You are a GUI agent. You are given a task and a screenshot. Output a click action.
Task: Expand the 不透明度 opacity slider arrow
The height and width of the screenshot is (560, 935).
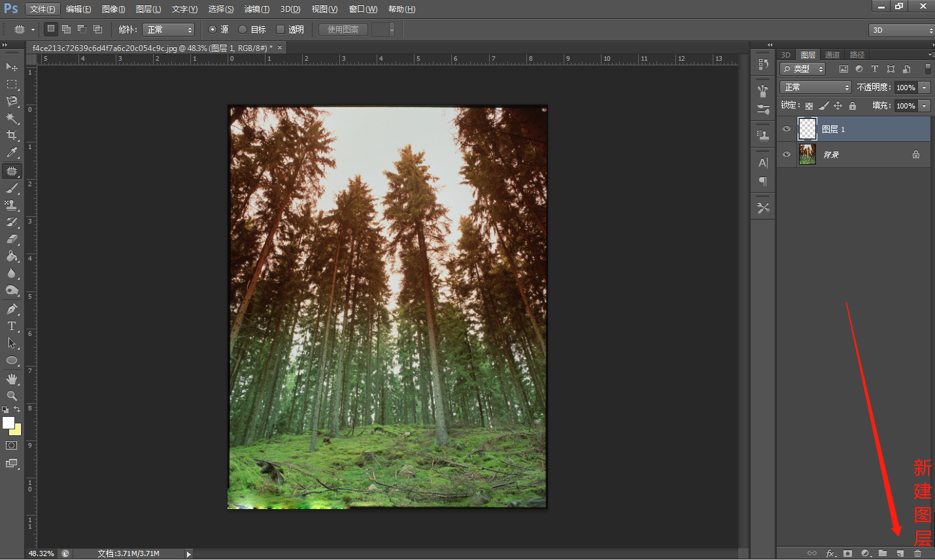(x=925, y=87)
